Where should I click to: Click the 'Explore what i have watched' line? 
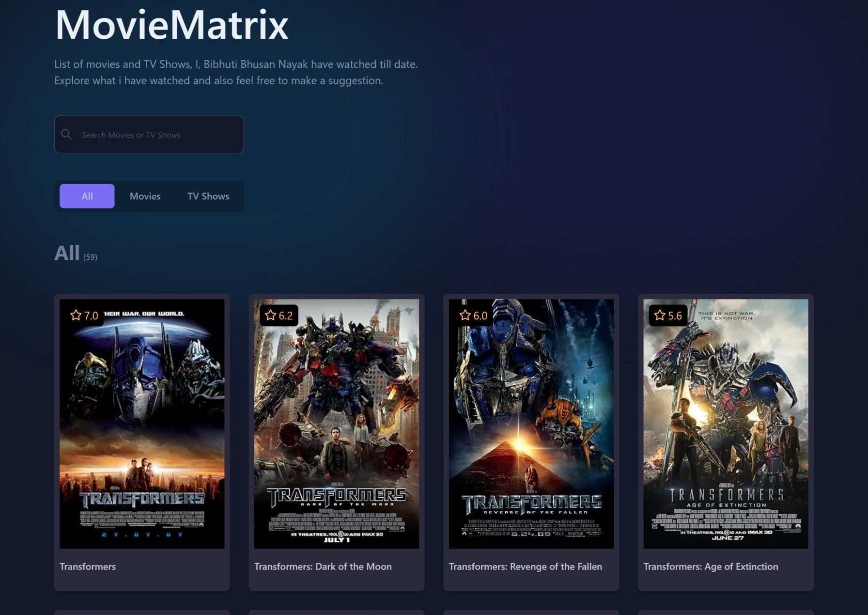tap(218, 80)
